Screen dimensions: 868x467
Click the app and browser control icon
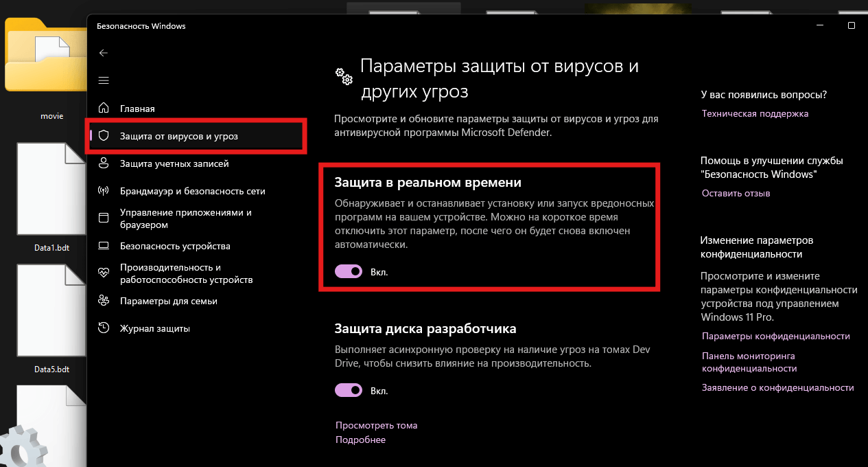[104, 218]
